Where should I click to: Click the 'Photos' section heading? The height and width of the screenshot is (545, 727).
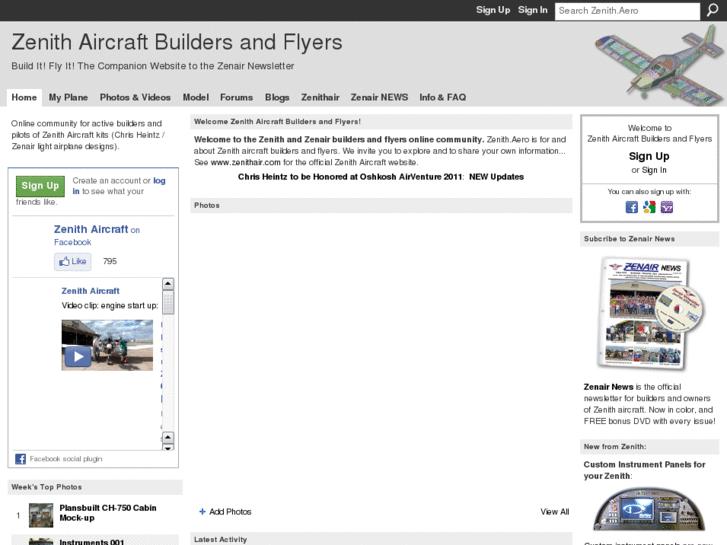coord(207,205)
